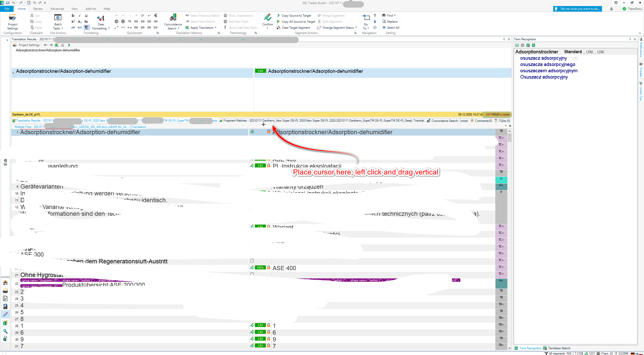Open the Editor view pencil icon
644x355 pixels.
pyautogui.click(x=5, y=314)
